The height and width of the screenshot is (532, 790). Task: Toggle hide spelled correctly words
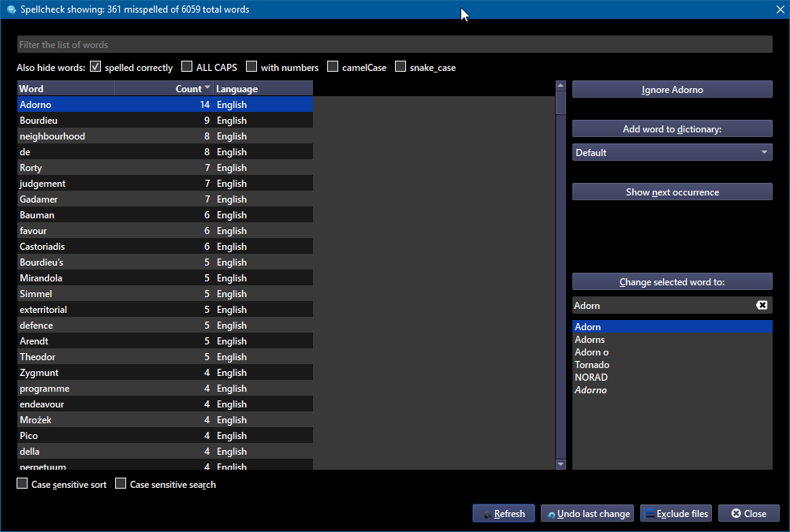coord(95,67)
